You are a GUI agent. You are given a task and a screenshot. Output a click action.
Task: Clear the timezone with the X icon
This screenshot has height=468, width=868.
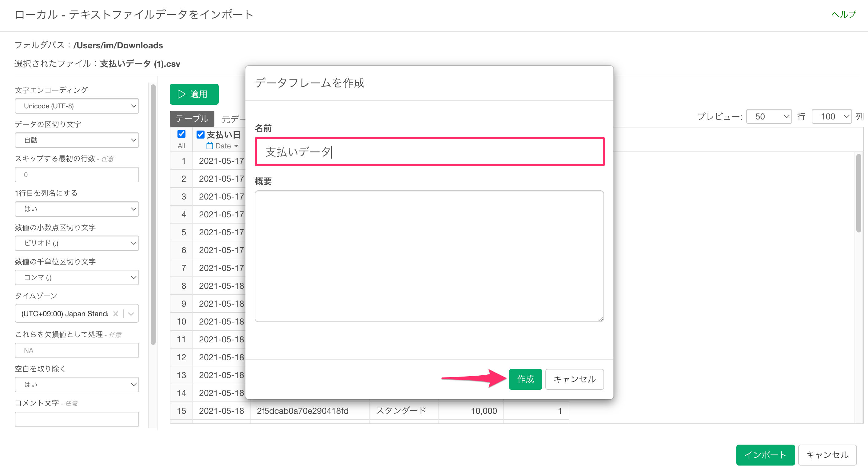pos(116,313)
